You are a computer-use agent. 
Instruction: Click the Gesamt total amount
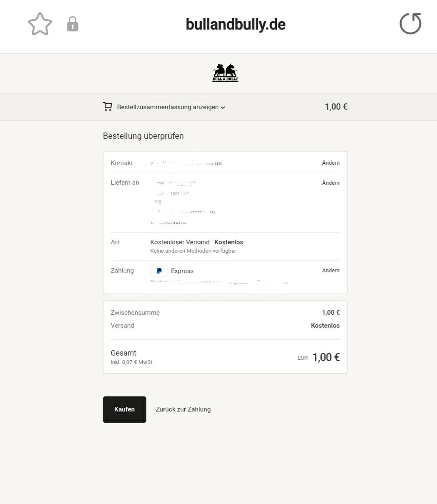326,357
